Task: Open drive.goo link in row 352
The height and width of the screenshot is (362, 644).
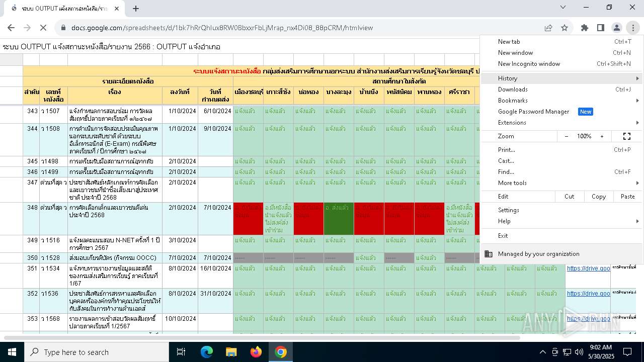Action: (x=588, y=294)
